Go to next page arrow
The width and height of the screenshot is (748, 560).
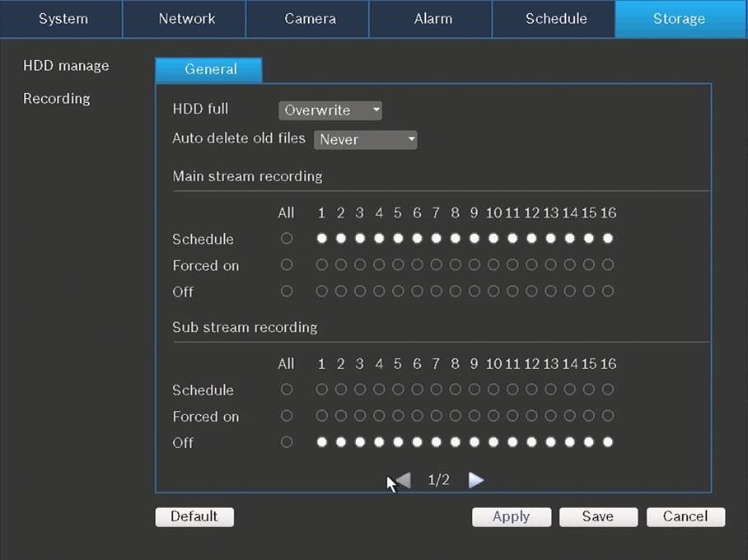point(476,480)
